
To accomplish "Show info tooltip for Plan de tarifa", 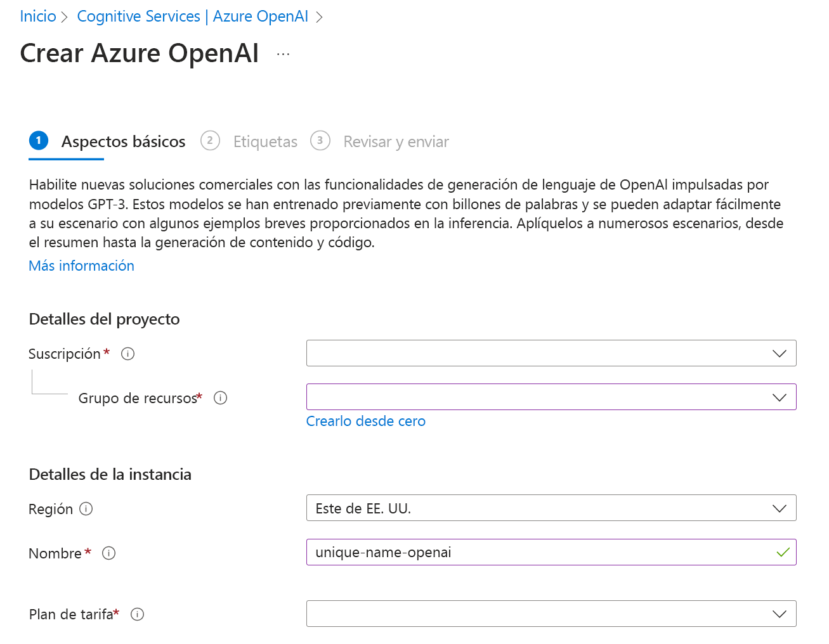I will pyautogui.click(x=137, y=614).
